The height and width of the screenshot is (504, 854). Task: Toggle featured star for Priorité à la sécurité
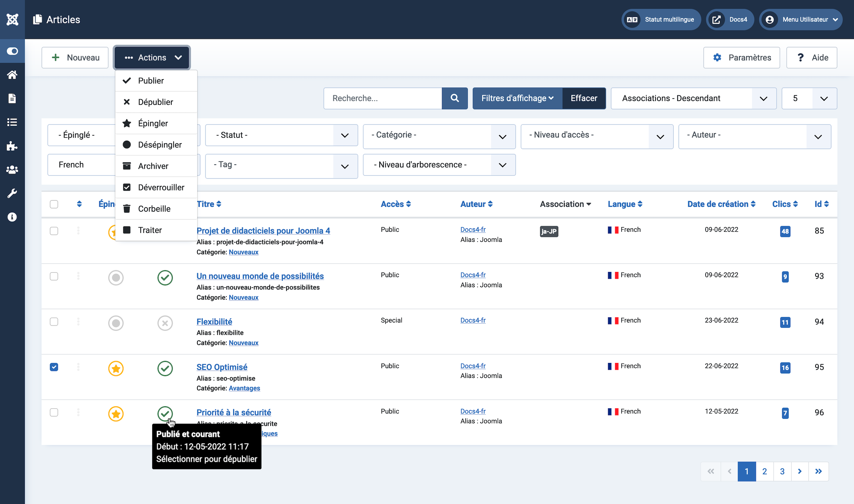point(116,414)
